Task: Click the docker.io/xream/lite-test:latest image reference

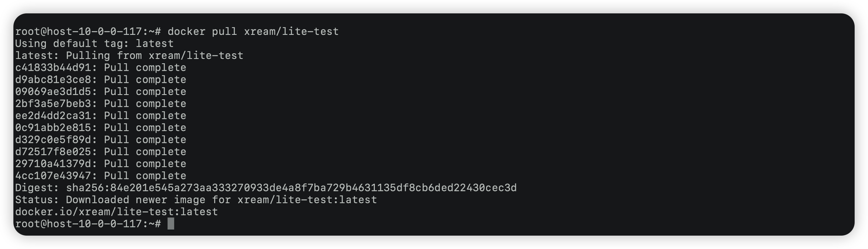Action: 116,212
